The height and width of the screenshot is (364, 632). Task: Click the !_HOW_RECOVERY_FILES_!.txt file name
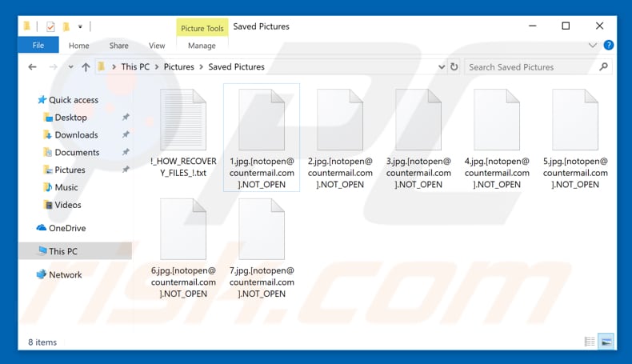[183, 167]
